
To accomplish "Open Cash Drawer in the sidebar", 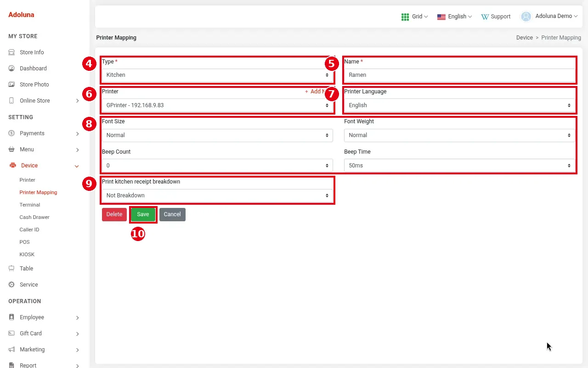I will click(34, 217).
